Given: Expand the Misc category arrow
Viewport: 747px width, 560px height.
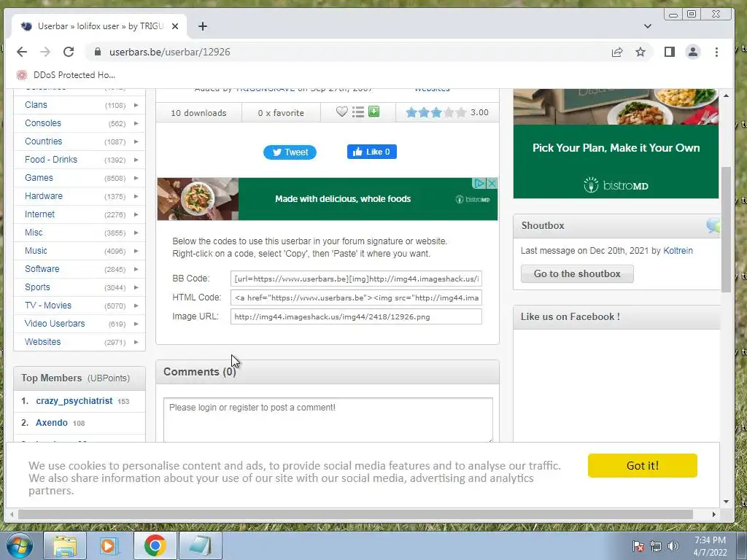Looking at the screenshot, I should (136, 233).
